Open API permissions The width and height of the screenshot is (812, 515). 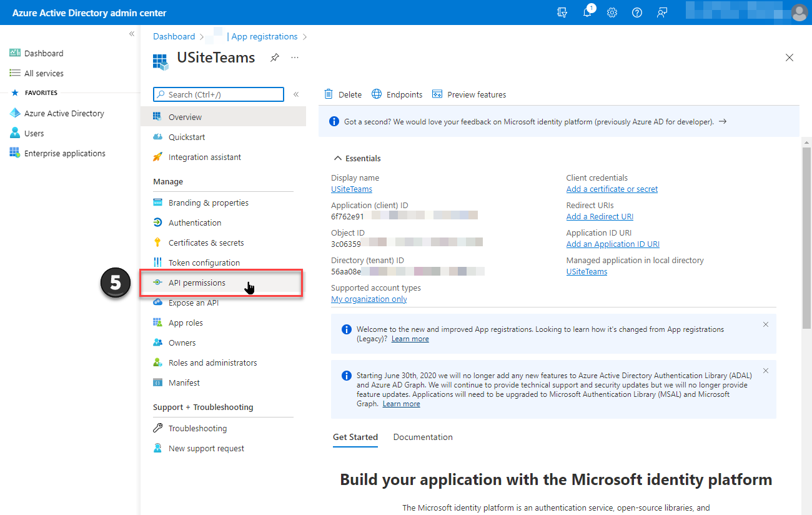click(x=222, y=282)
